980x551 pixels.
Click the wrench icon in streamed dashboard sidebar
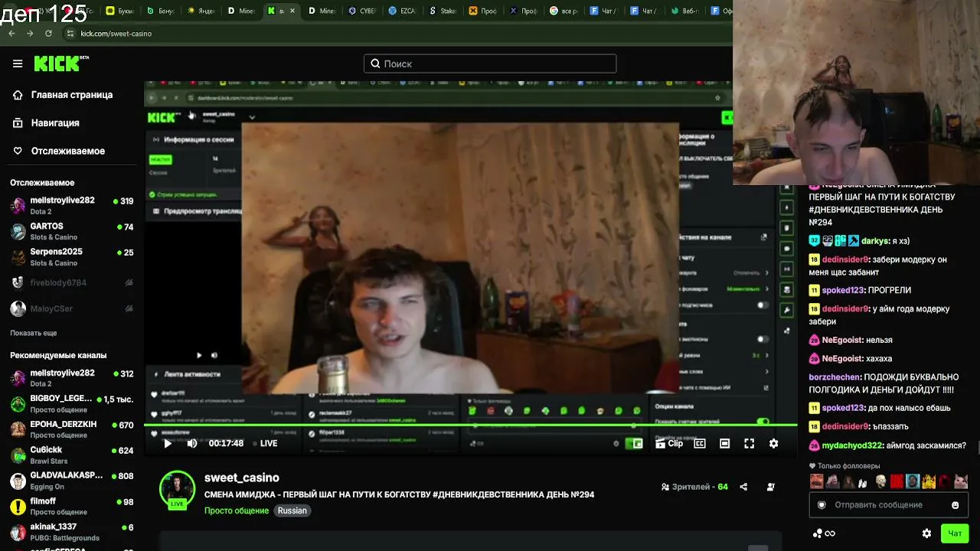pos(786,310)
